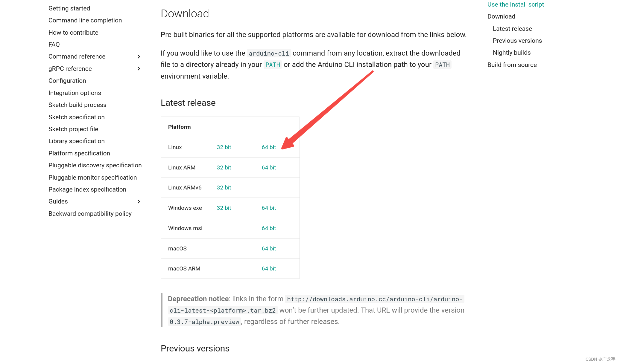Click Linux 64 bit download link

pos(269,147)
